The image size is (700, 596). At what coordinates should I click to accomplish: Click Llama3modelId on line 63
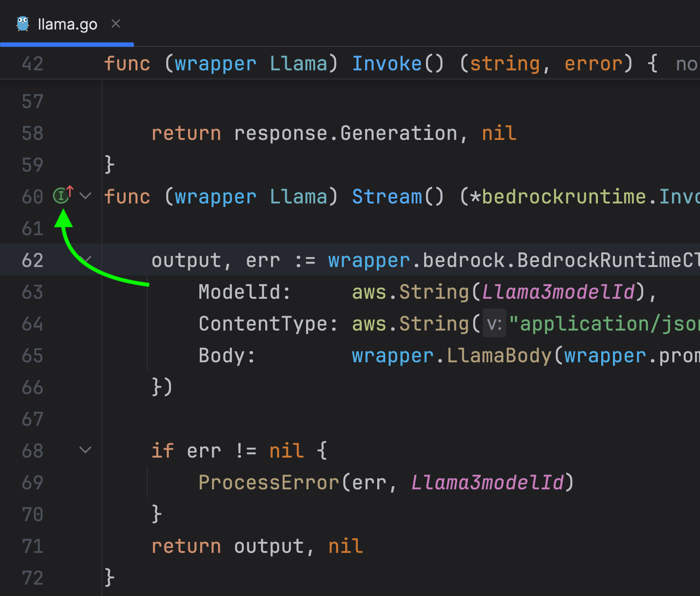point(558,292)
